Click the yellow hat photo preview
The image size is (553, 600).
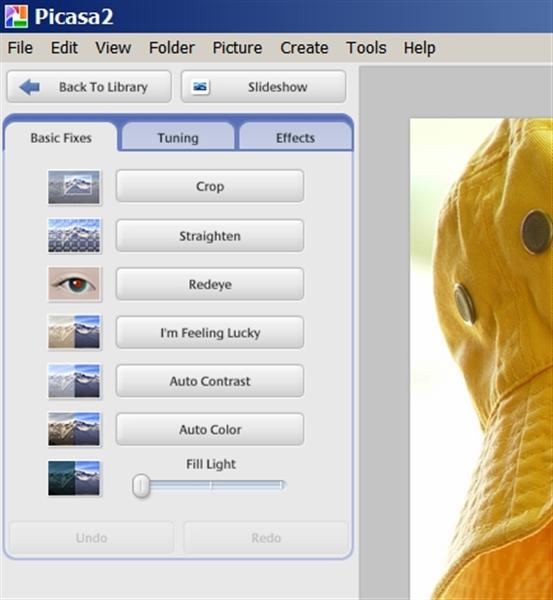(x=481, y=359)
